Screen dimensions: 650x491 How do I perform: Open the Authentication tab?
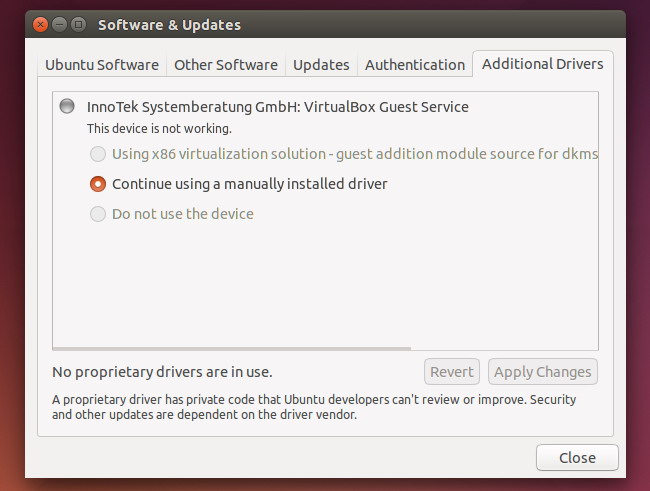415,65
